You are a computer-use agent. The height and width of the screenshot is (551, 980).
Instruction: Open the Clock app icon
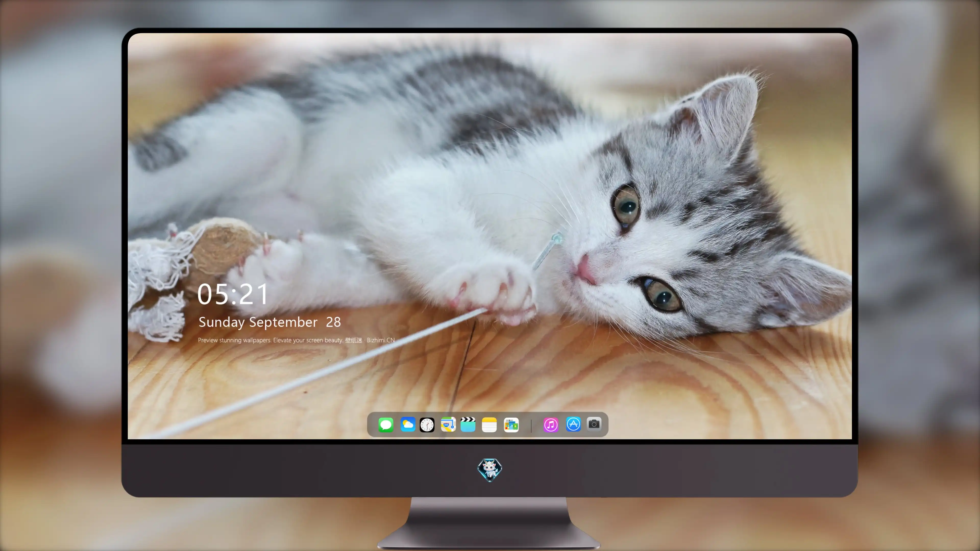[x=427, y=425]
